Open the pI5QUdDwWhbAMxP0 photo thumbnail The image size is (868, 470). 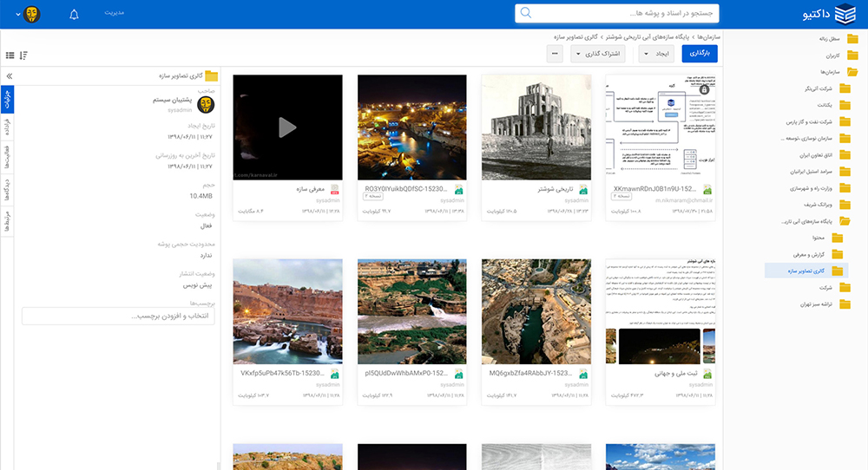point(411,311)
